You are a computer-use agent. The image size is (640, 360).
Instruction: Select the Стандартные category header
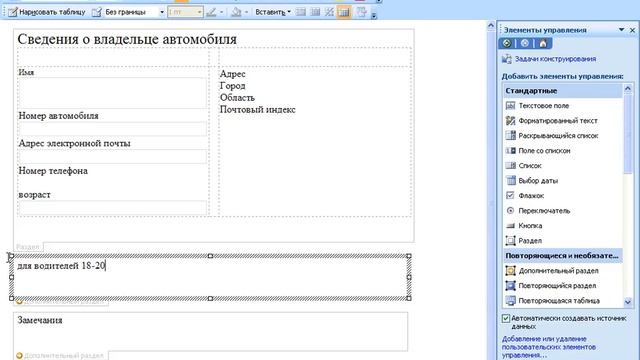point(563,91)
